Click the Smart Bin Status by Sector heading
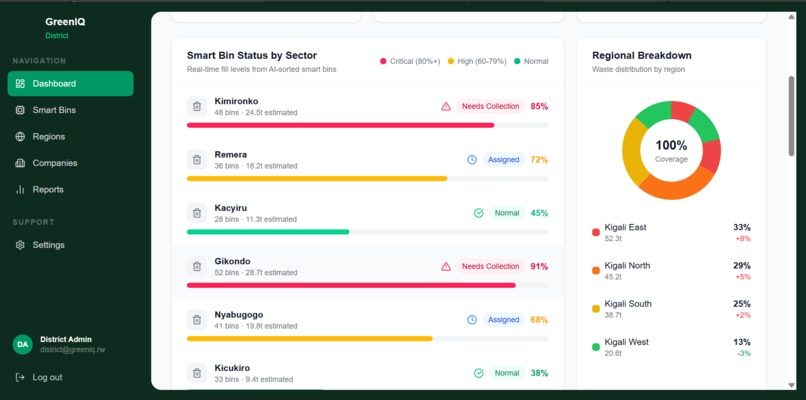Viewport: 806px width, 400px height. [252, 56]
